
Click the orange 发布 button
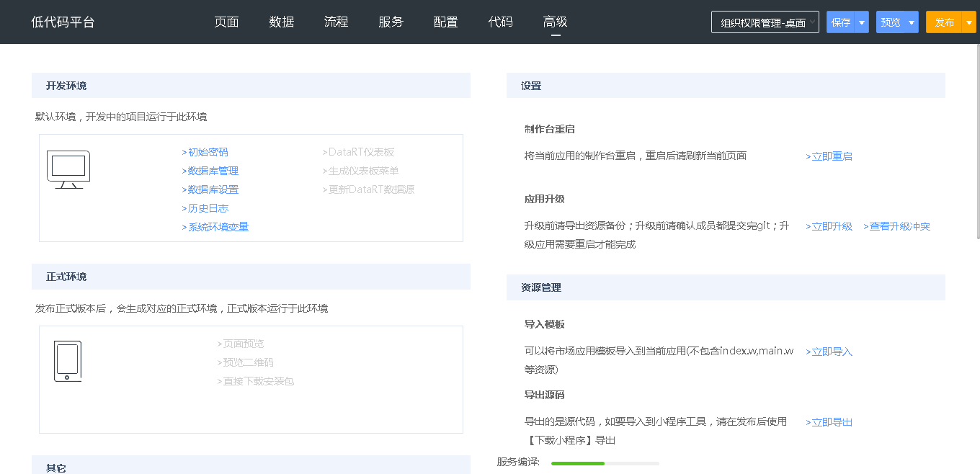[x=944, y=22]
